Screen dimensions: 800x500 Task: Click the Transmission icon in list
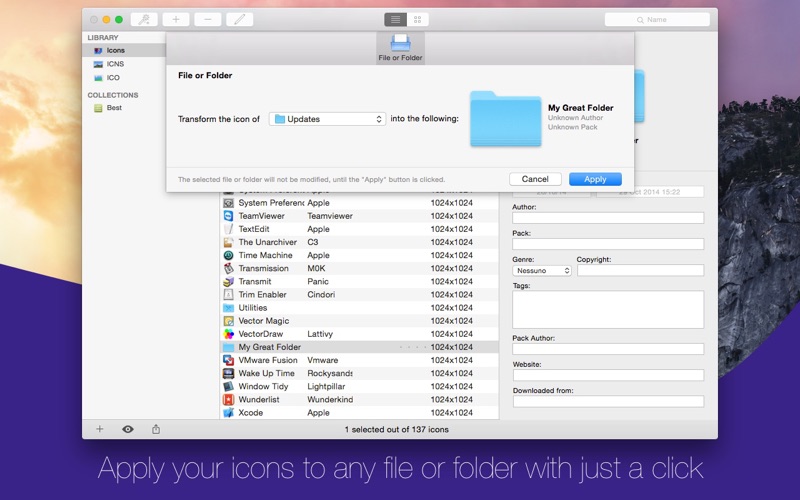point(229,268)
